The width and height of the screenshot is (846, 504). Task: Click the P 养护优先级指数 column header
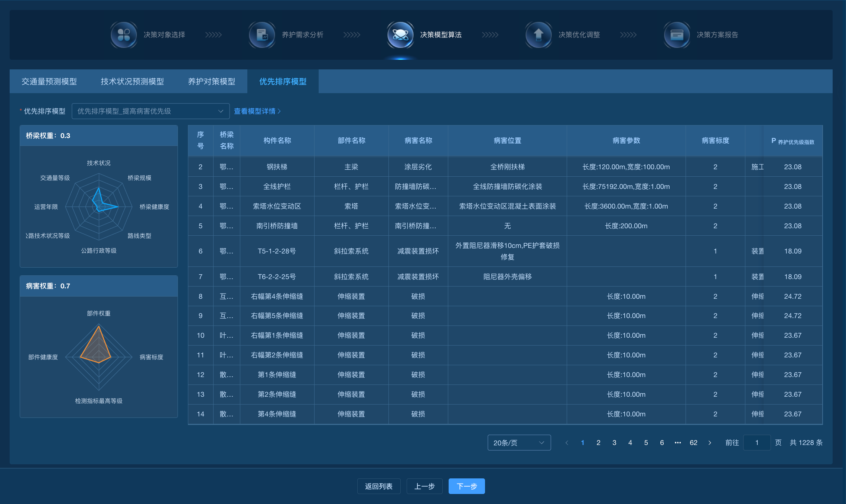[x=793, y=141]
